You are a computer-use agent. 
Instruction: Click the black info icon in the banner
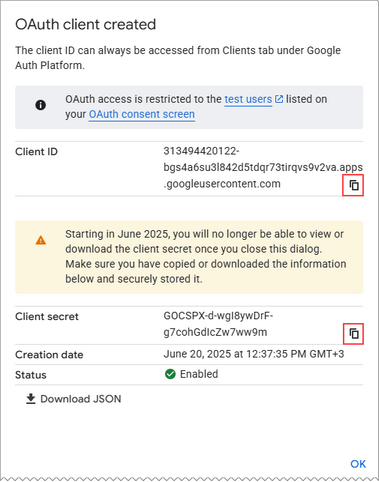coord(41,105)
